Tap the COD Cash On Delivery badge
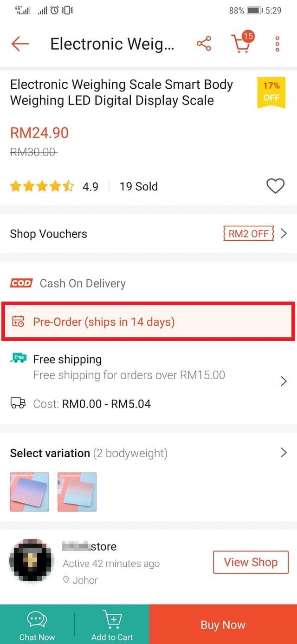Image resolution: width=297 pixels, height=644 pixels. point(21,283)
